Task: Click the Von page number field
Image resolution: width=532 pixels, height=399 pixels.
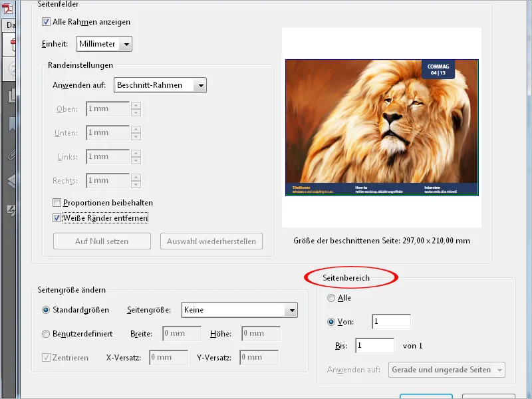Action: pyautogui.click(x=392, y=322)
